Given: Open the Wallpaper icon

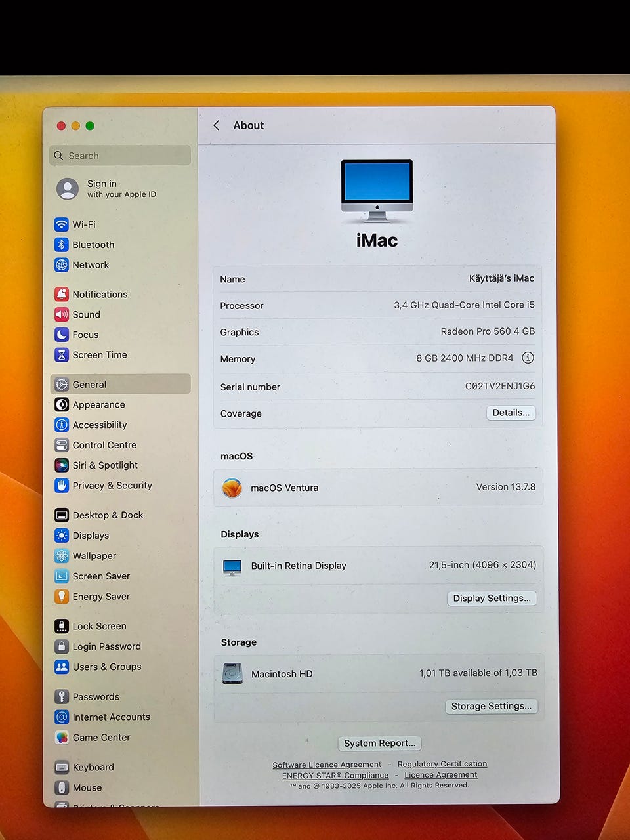Looking at the screenshot, I should pos(62,556).
